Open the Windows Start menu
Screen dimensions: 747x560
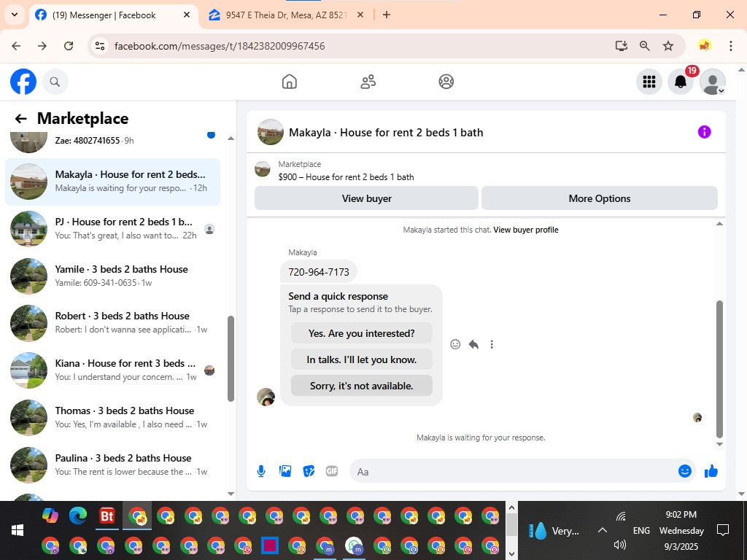tap(18, 530)
